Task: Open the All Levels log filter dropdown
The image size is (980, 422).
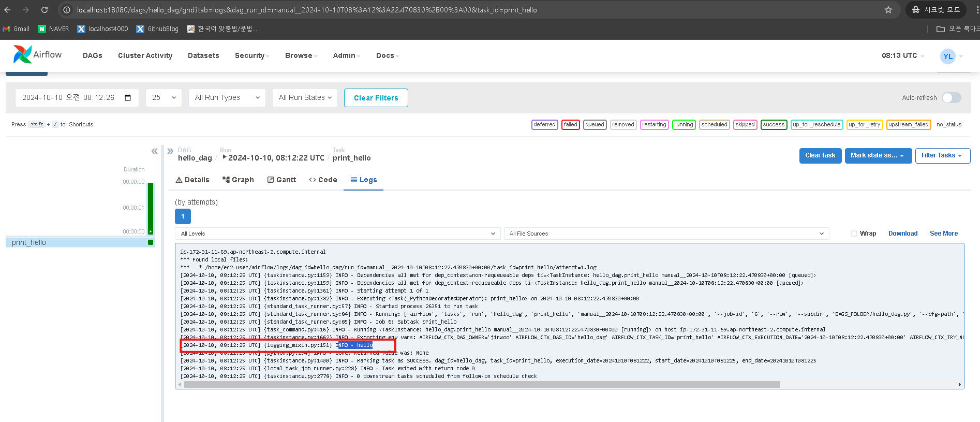Action: (x=338, y=234)
